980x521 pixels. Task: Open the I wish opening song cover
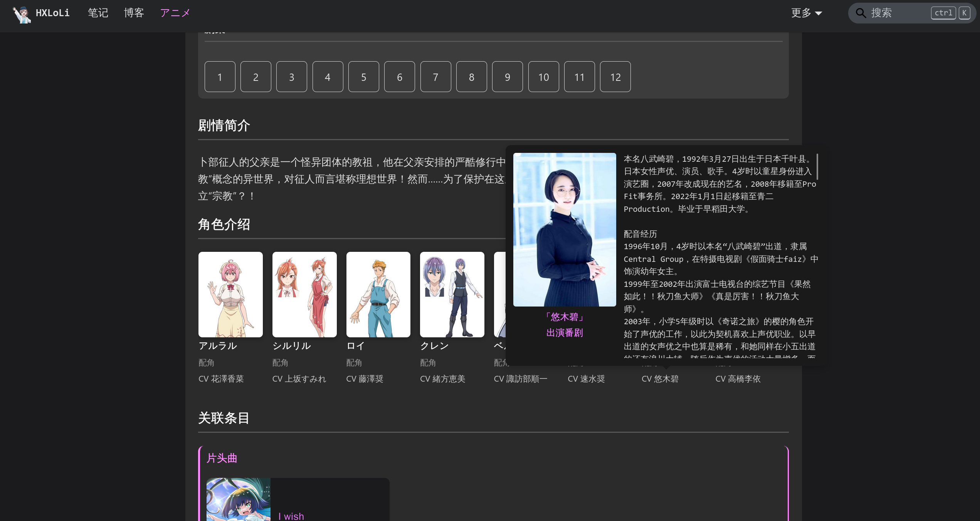coord(238,499)
